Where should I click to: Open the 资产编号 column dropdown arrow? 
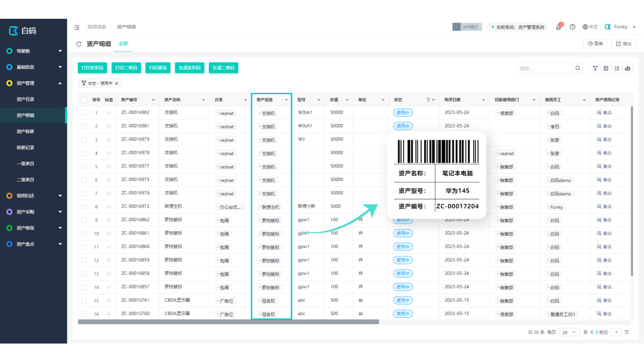tap(153, 100)
